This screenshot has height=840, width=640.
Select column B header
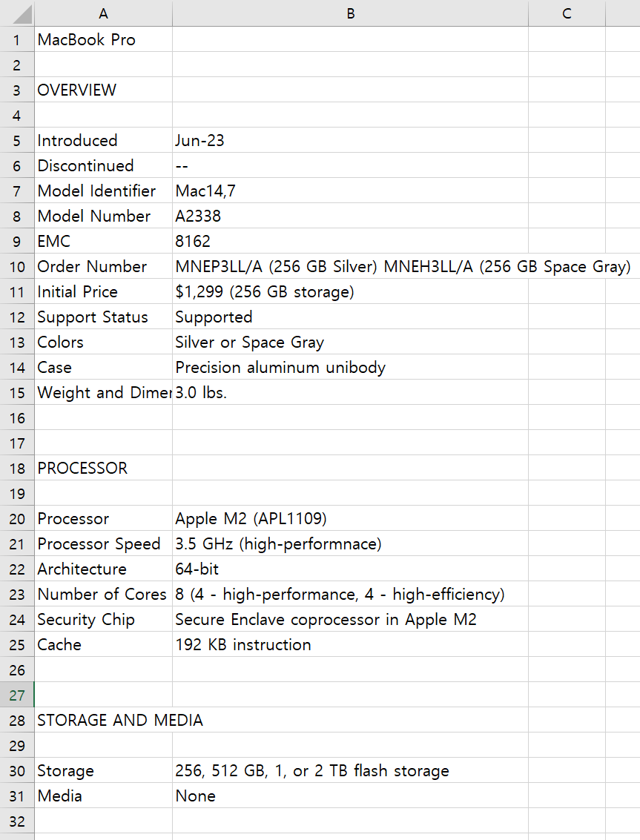(350, 13)
